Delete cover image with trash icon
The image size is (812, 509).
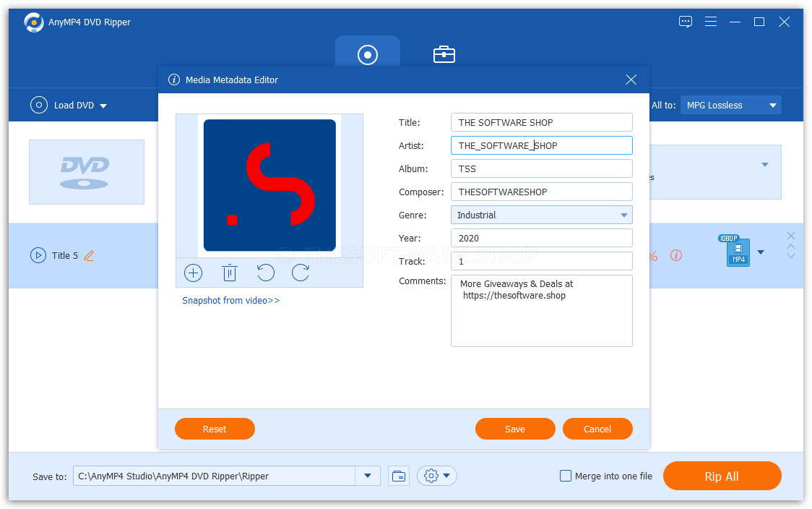click(230, 273)
